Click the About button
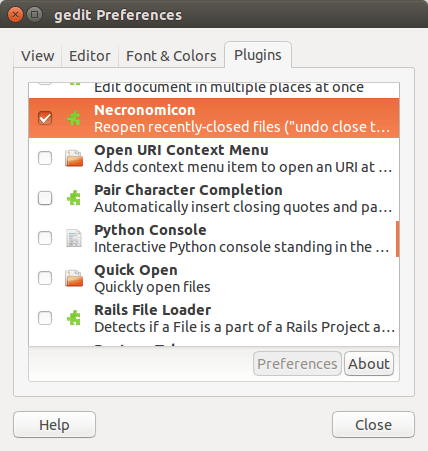The width and height of the screenshot is (428, 451). coord(369,364)
